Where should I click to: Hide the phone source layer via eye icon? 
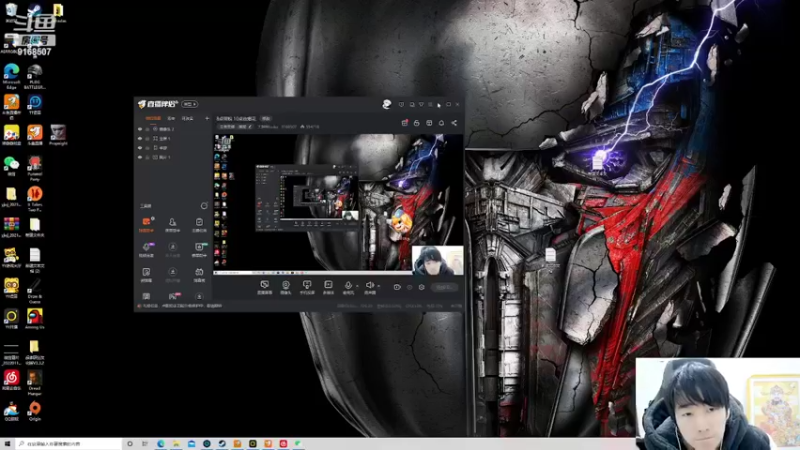tap(140, 148)
